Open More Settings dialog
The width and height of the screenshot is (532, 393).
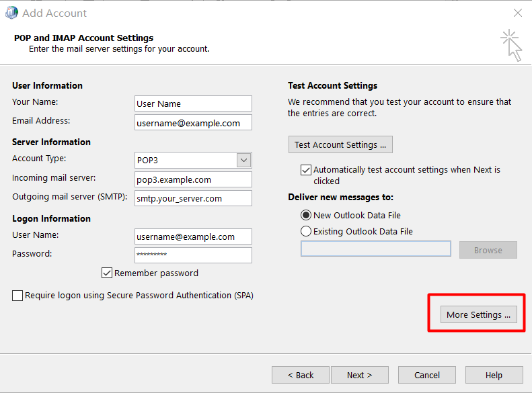[x=478, y=314]
